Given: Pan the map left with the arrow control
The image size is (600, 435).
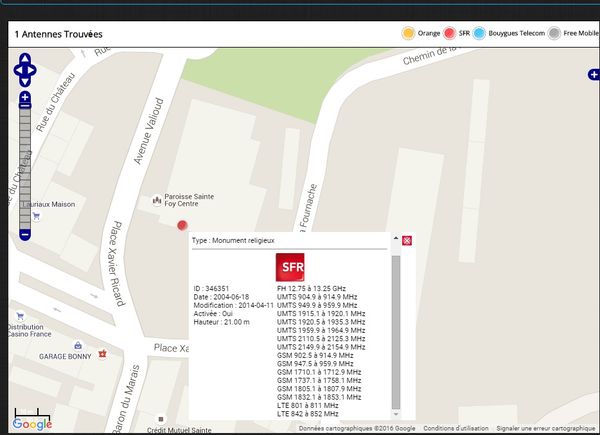Looking at the screenshot, I should pyautogui.click(x=15, y=71).
